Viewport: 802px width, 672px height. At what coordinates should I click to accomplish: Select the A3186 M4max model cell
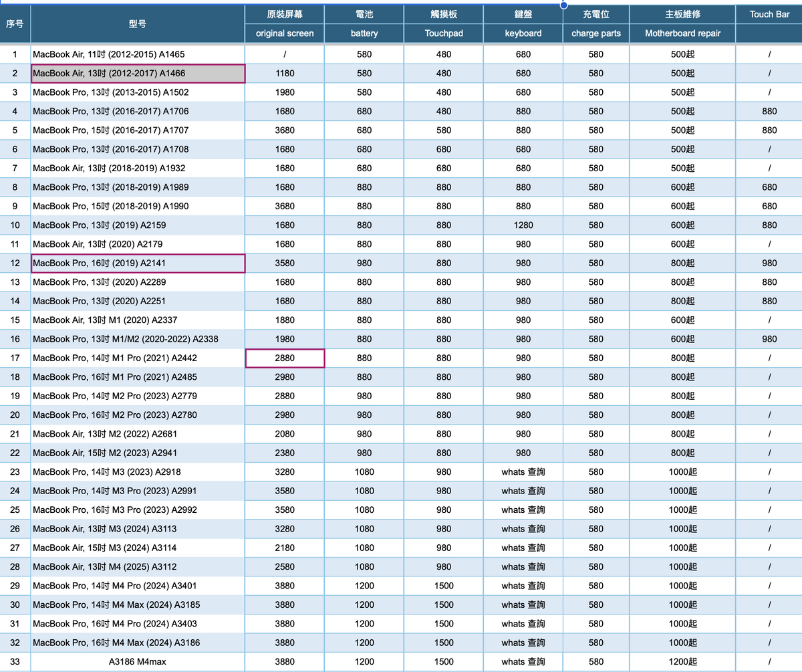coord(138,662)
